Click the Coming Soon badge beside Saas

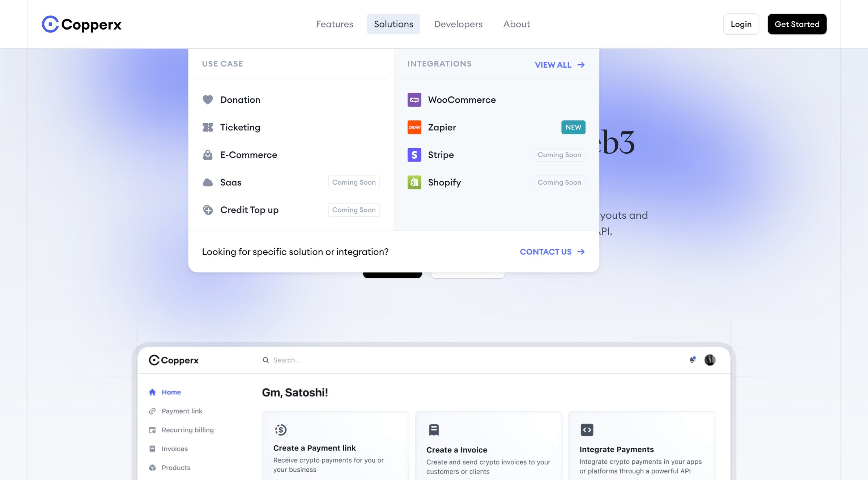[x=354, y=182]
